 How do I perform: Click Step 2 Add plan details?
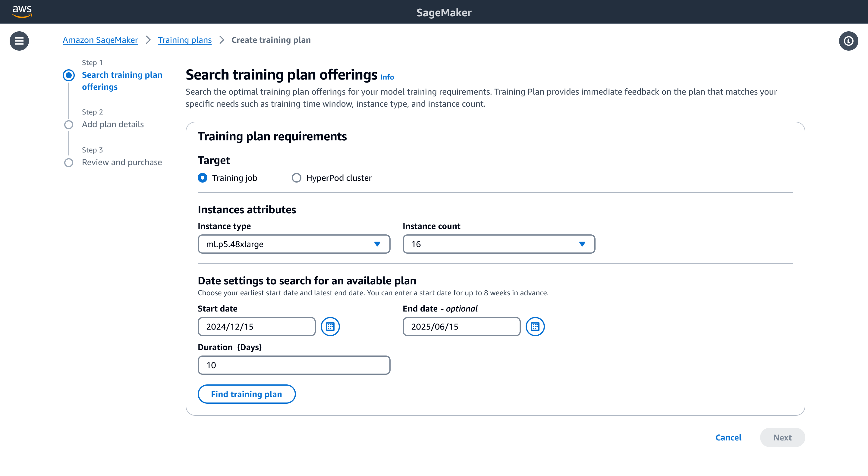(112, 124)
